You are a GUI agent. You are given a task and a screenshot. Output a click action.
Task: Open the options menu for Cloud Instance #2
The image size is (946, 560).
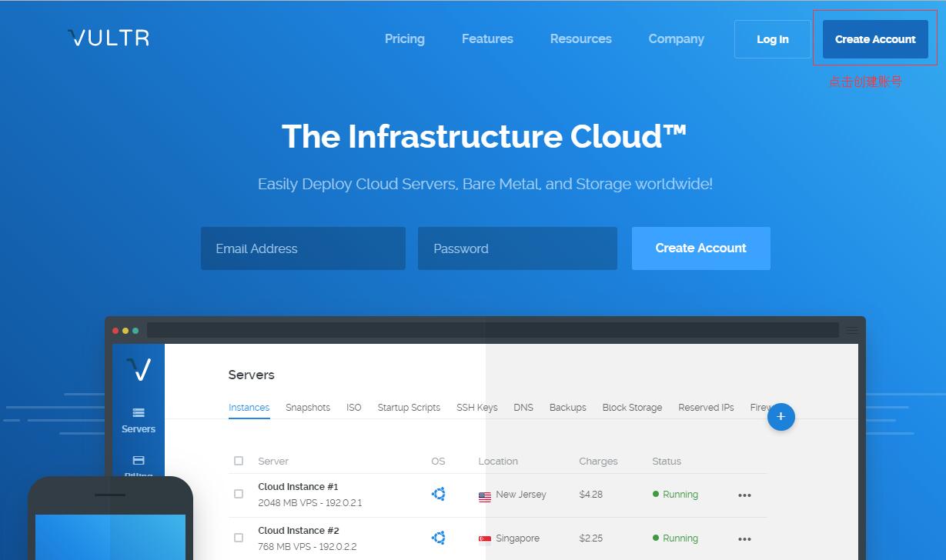[744, 538]
